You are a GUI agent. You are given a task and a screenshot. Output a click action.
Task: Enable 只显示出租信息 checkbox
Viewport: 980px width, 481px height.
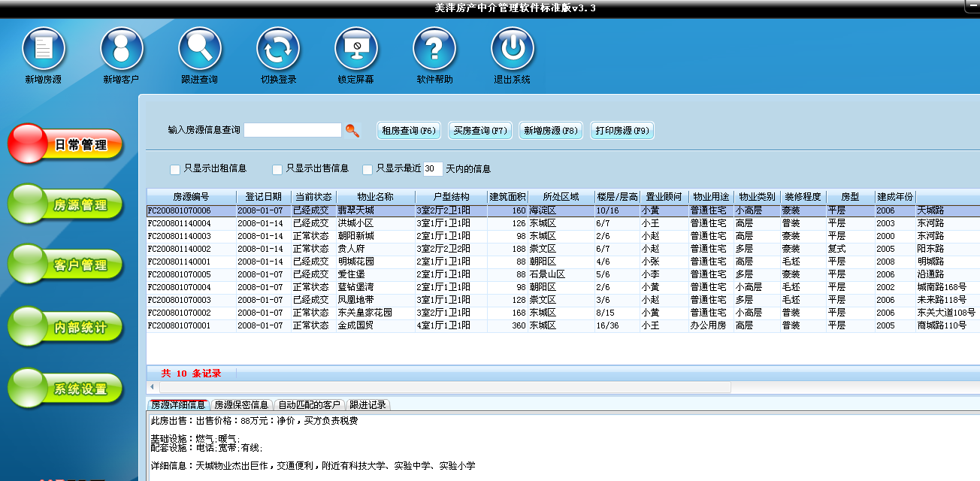pyautogui.click(x=175, y=169)
